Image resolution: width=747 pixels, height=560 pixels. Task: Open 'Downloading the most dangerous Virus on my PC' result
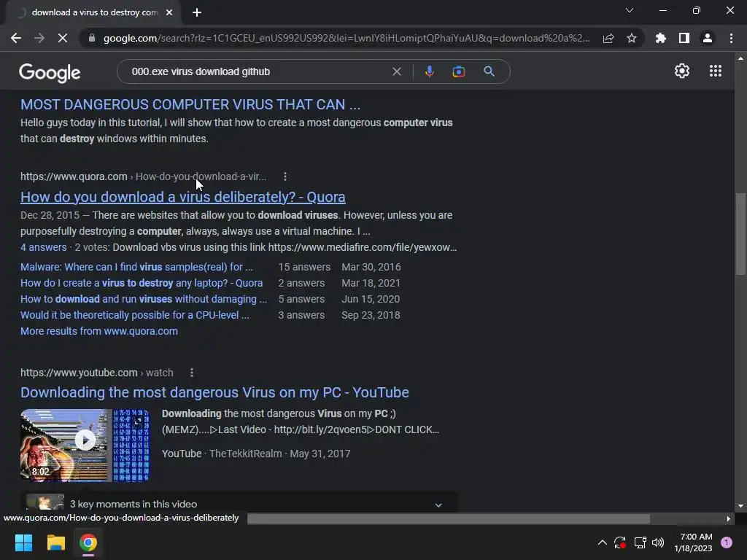pyautogui.click(x=214, y=392)
